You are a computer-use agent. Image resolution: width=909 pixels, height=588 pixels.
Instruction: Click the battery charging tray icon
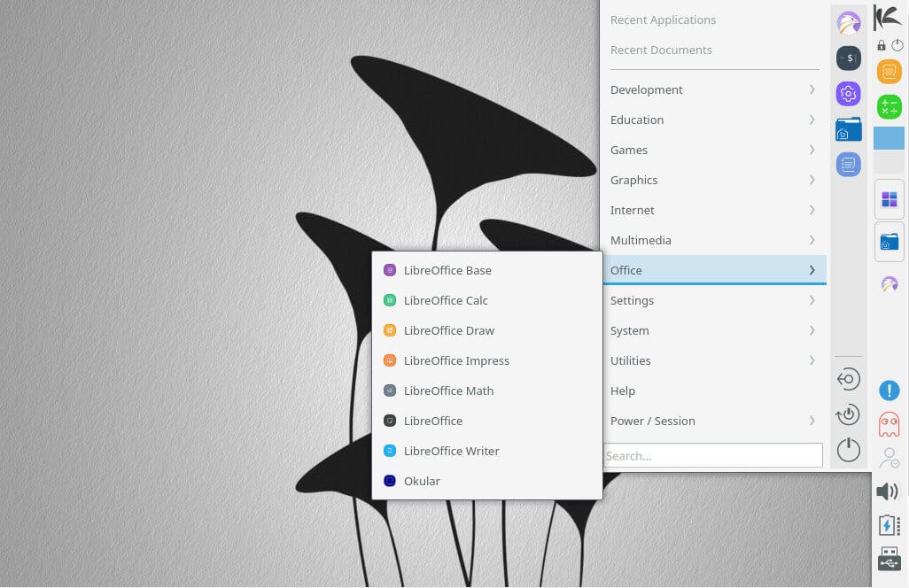coord(888,525)
